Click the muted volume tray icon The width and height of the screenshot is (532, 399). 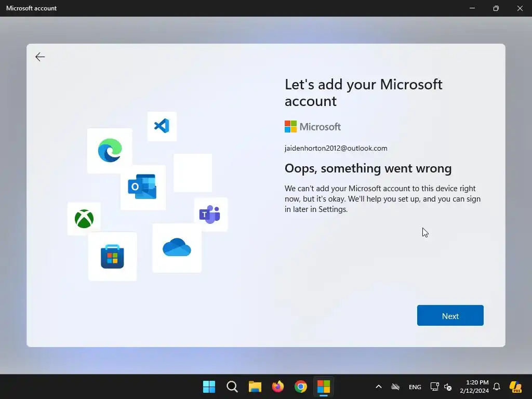click(448, 387)
